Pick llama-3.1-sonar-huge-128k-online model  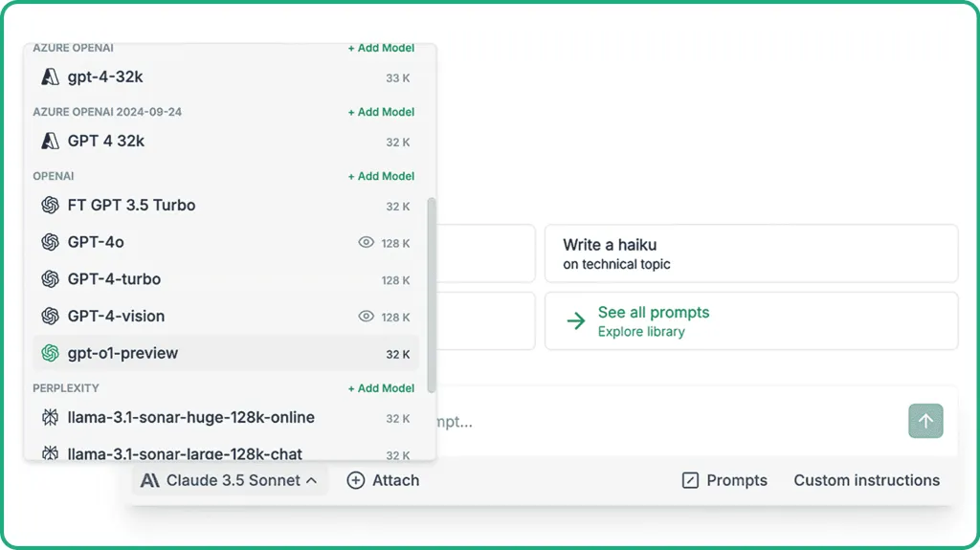click(x=226, y=417)
